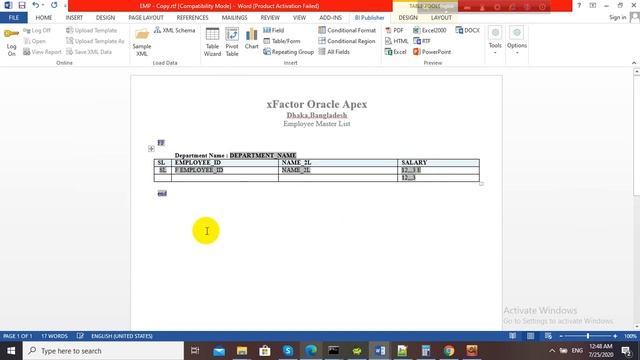
Task: Save the document using the floppy icon
Action: click(x=22, y=5)
